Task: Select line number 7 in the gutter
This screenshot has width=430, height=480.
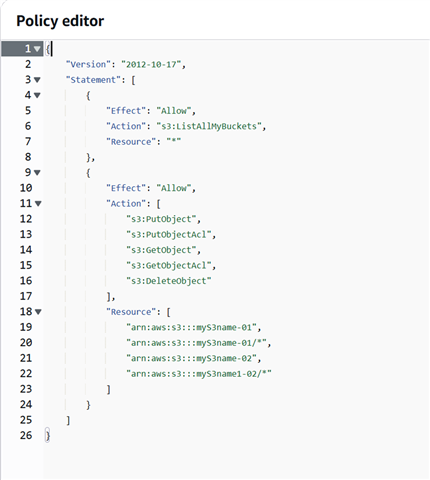Action: (x=28, y=142)
